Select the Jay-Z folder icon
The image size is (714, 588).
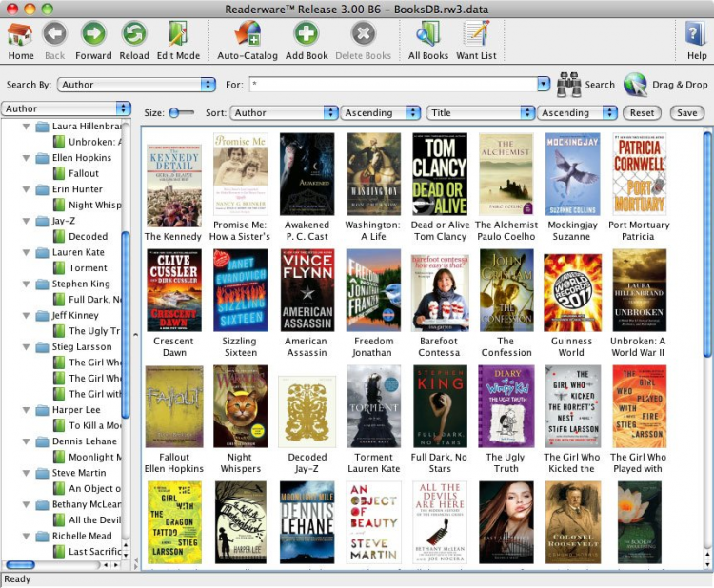pyautogui.click(x=42, y=221)
